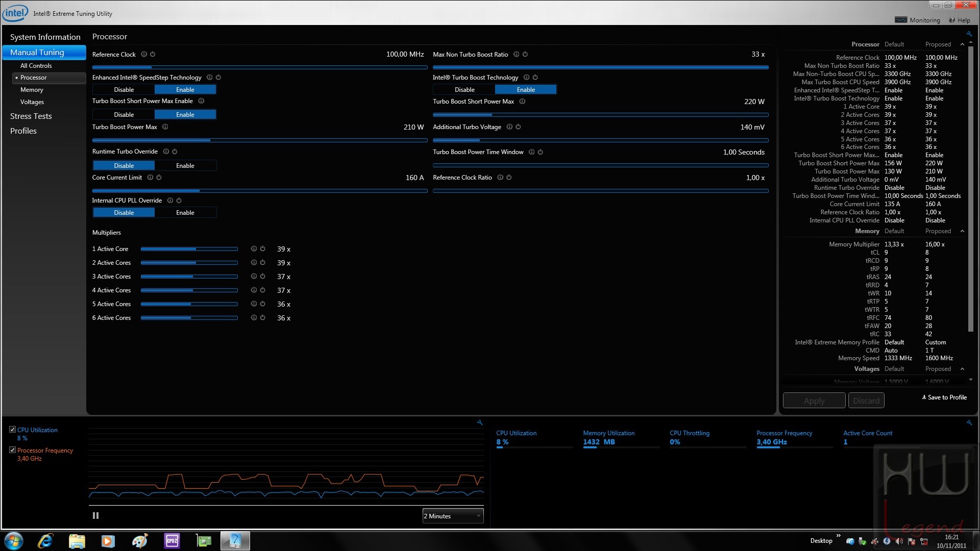Uncheck the Processor Frequency graph checkbox

point(13,450)
